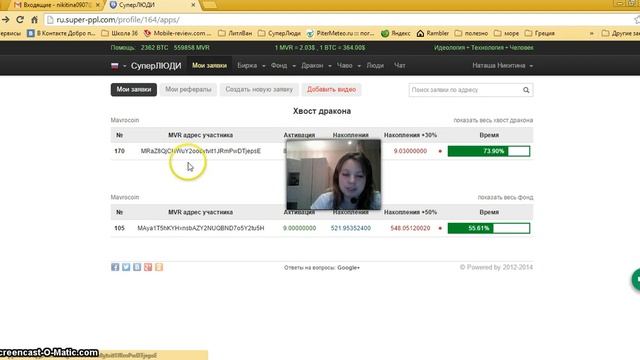640x360 pixels.
Task: Expand the Дракон menu
Action: [x=316, y=65]
